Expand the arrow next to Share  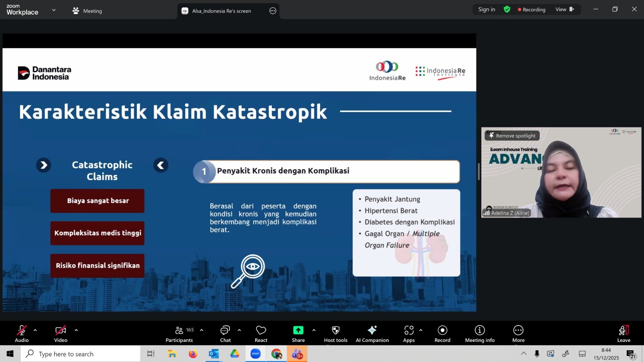314,330
